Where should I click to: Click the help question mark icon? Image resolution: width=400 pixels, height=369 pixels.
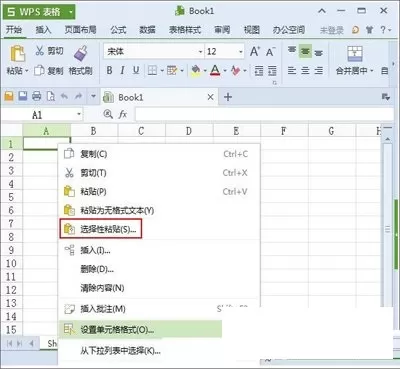[x=383, y=30]
